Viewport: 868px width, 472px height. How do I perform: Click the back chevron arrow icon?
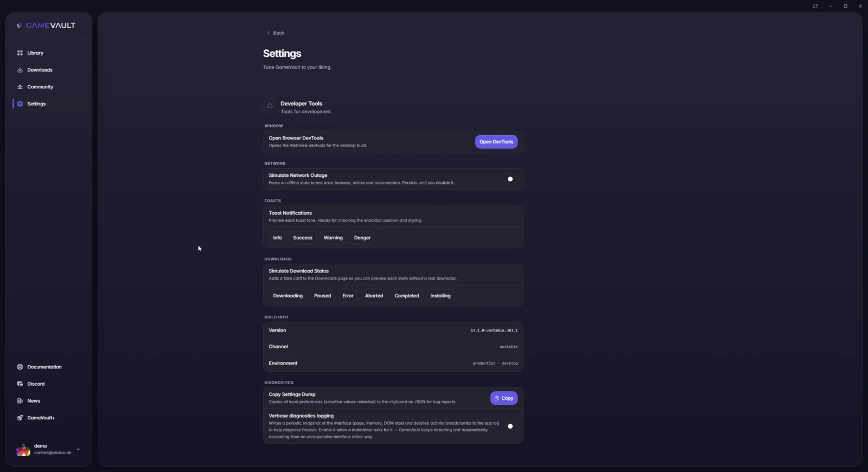click(x=268, y=33)
